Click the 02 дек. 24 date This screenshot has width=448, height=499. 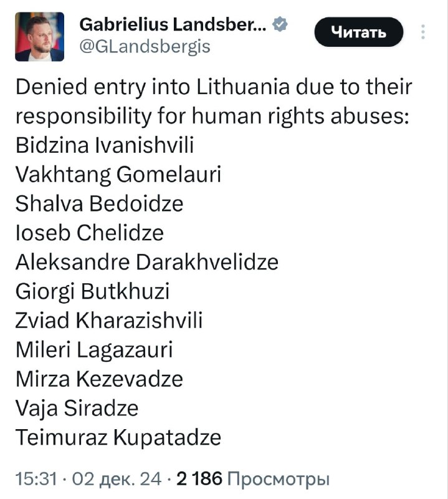[117, 479]
